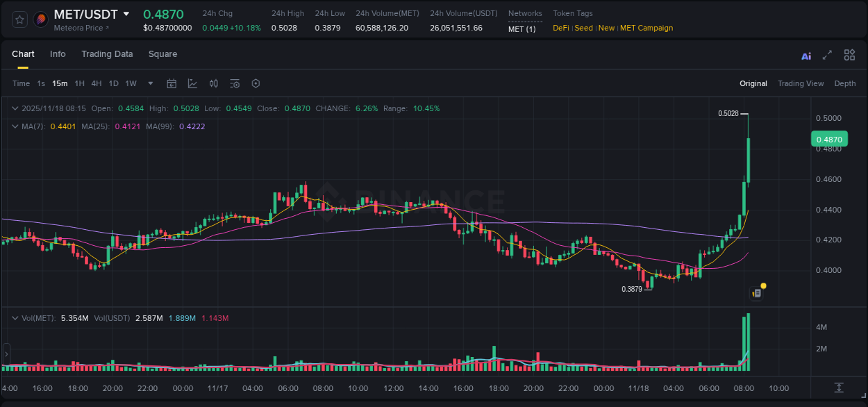Image resolution: width=868 pixels, height=407 pixels.
Task: Collapse the Vol(MET) volume row
Action: (x=15, y=317)
